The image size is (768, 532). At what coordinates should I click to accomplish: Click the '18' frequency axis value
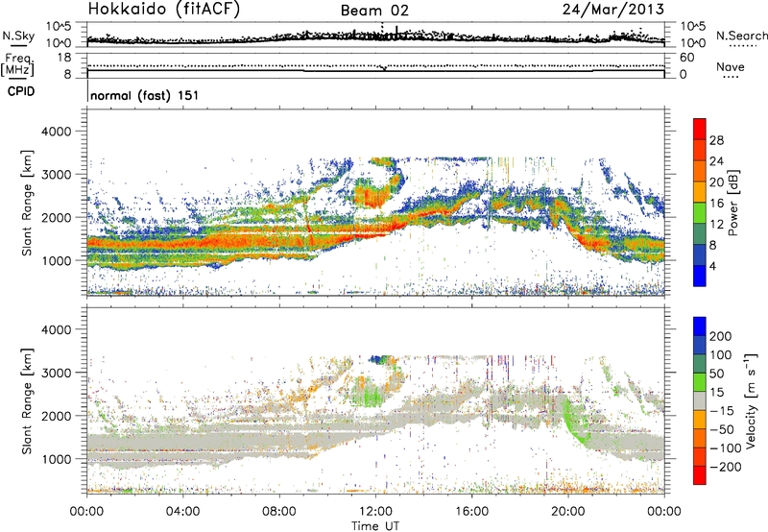click(64, 58)
